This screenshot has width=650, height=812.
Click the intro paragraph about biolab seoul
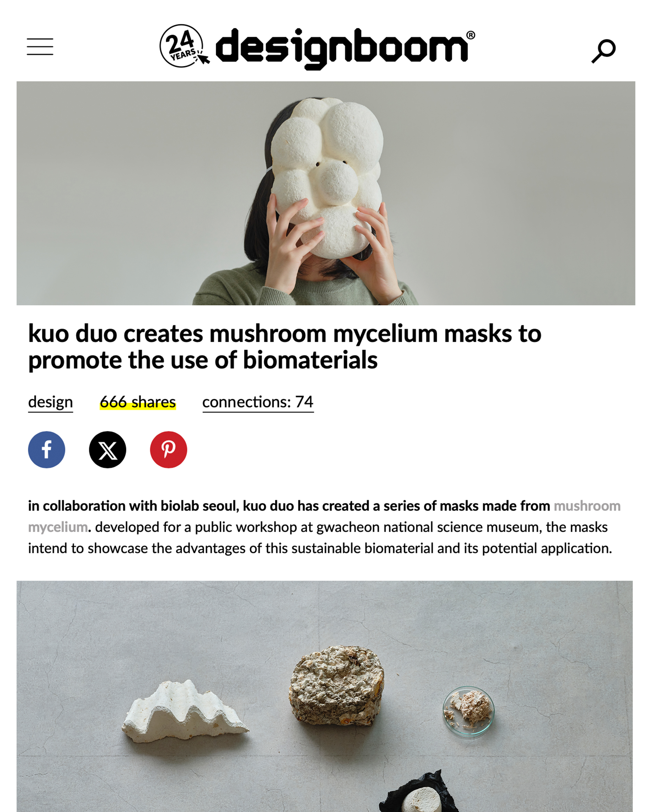[x=324, y=527]
